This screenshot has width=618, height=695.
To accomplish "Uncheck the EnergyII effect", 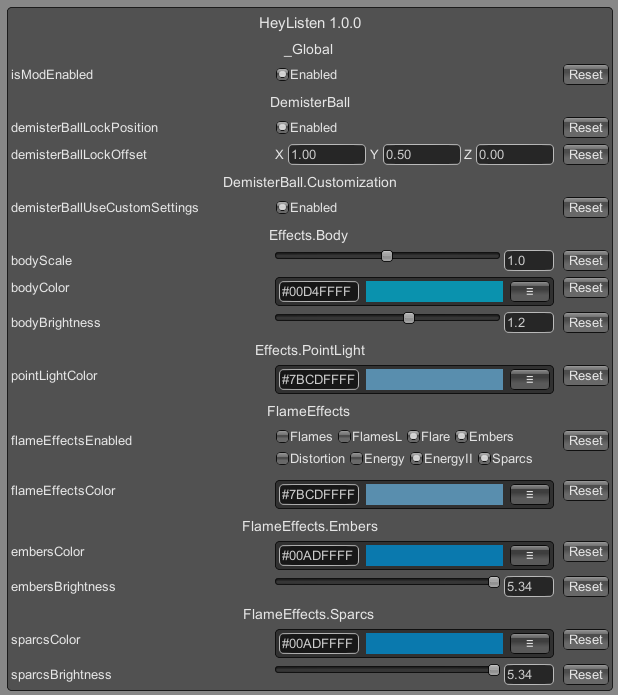I will (x=416, y=458).
